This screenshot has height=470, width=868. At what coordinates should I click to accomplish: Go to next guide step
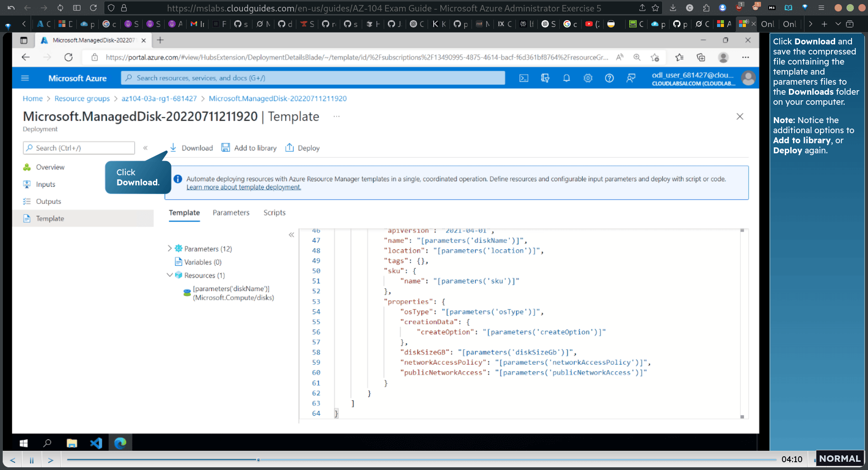point(51,460)
